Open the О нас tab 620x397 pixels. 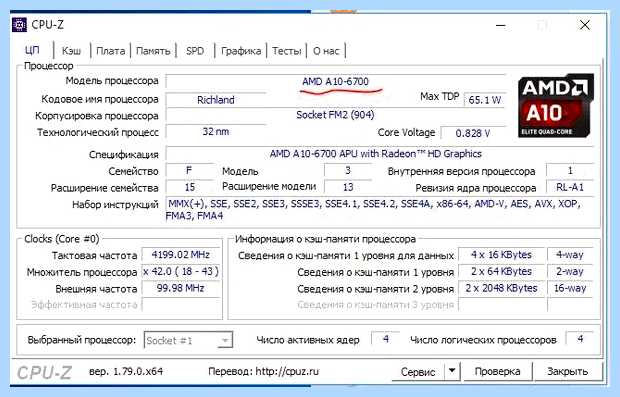[326, 51]
